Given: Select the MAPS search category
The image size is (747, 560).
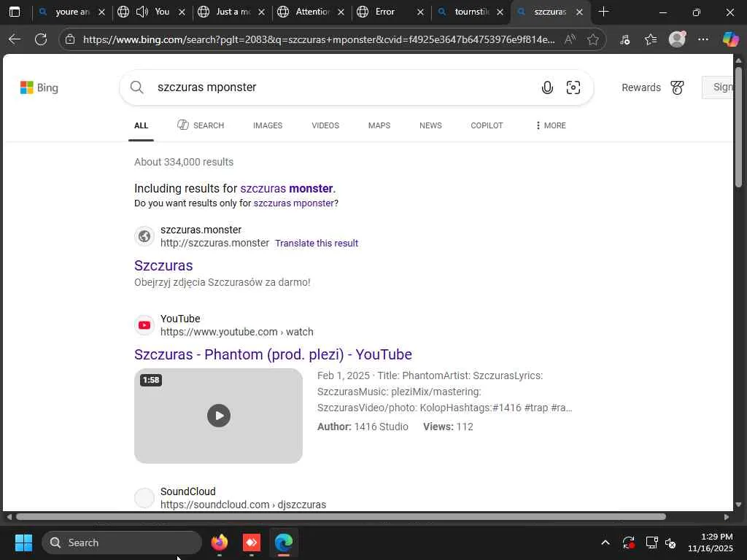Looking at the screenshot, I should pyautogui.click(x=379, y=125).
